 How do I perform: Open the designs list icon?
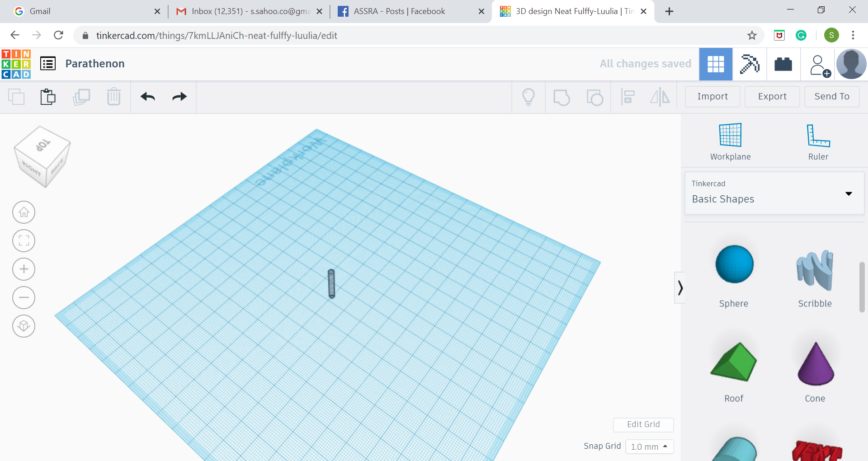48,64
